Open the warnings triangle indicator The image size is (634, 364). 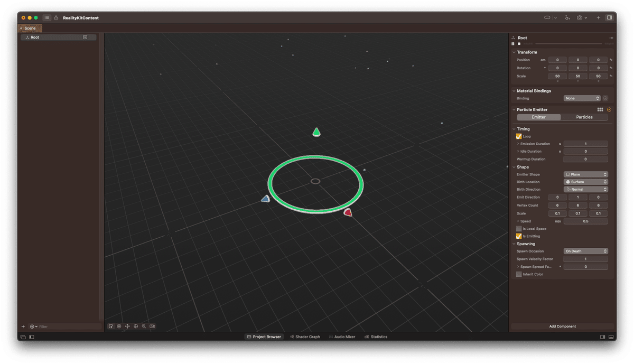pyautogui.click(x=56, y=17)
